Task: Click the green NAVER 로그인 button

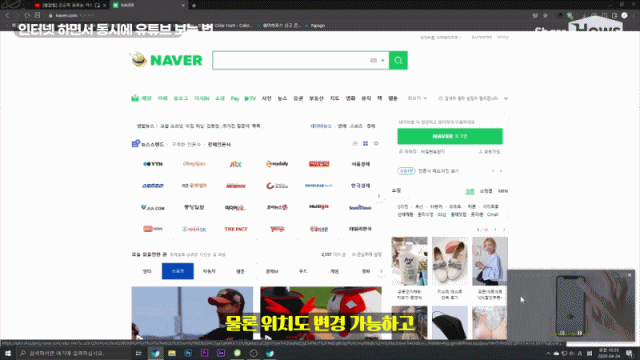Action: pyautogui.click(x=450, y=136)
